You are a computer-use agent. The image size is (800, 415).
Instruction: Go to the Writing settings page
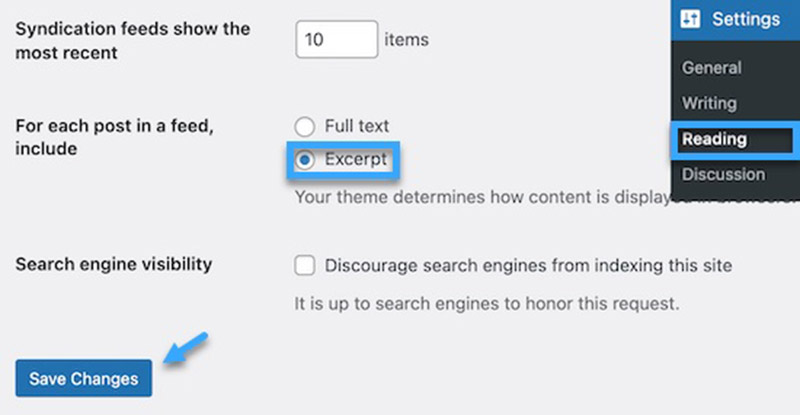click(x=709, y=103)
